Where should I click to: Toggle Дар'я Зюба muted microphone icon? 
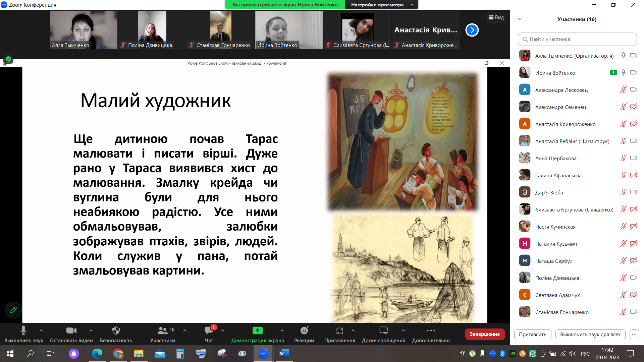(623, 192)
